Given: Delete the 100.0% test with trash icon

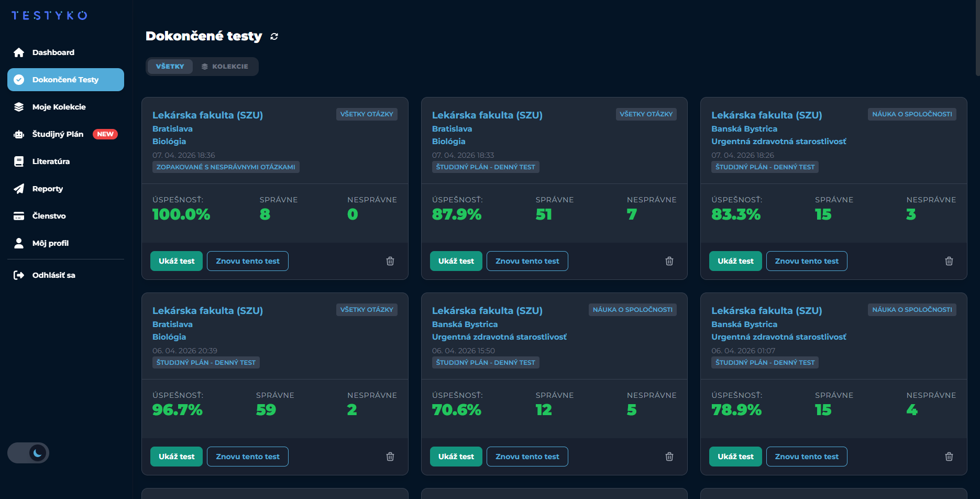Looking at the screenshot, I should (390, 261).
